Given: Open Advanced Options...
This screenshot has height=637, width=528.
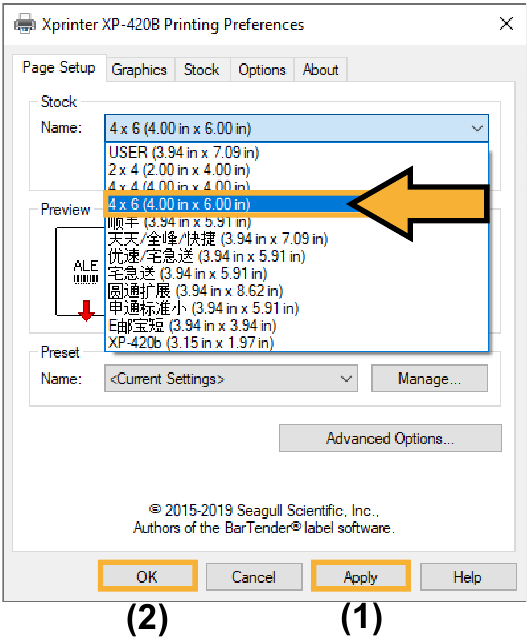Looking at the screenshot, I should [x=390, y=438].
